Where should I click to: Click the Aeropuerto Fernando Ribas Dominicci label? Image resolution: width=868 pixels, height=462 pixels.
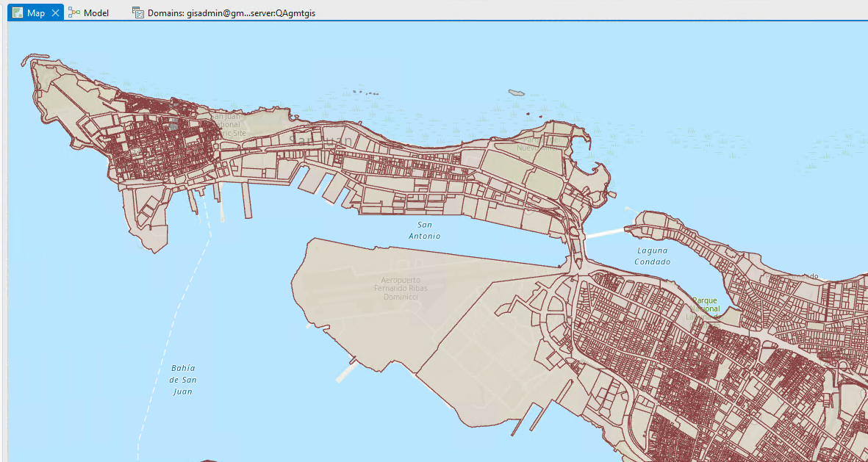tap(401, 289)
